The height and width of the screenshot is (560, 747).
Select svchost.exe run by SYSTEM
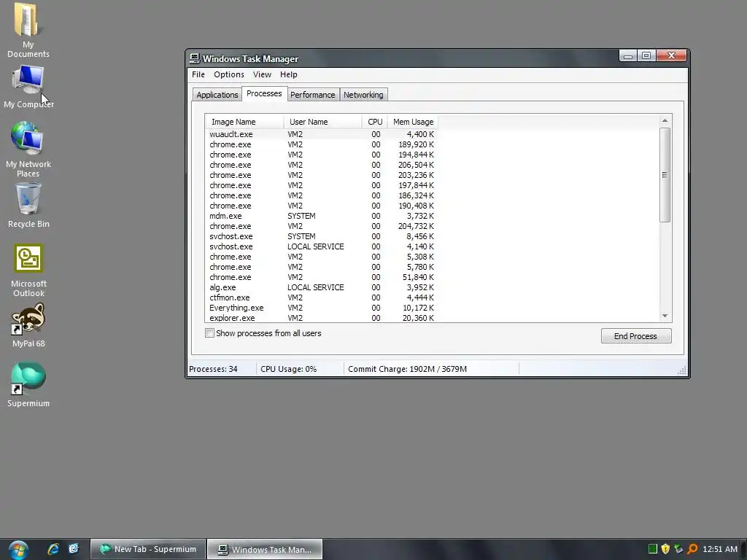(322, 236)
